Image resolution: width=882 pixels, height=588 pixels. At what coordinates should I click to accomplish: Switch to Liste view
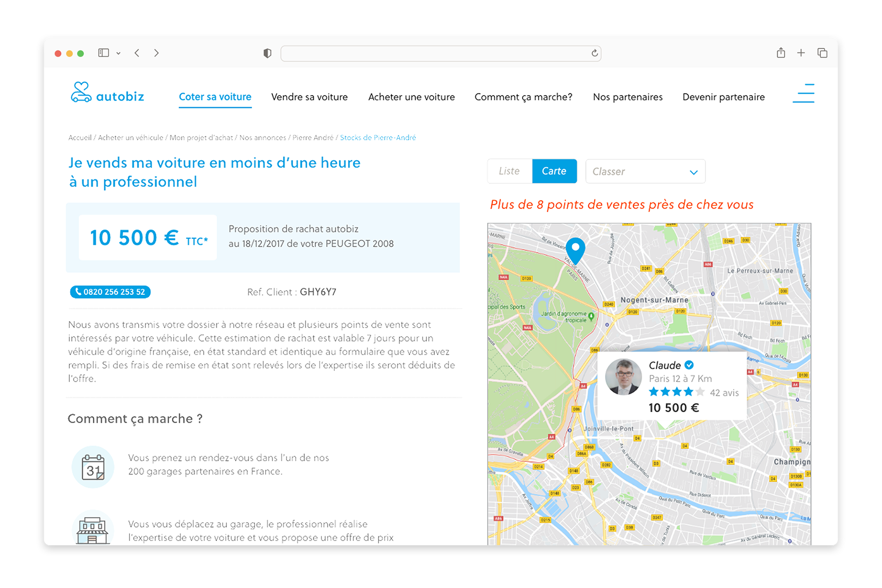pos(509,171)
